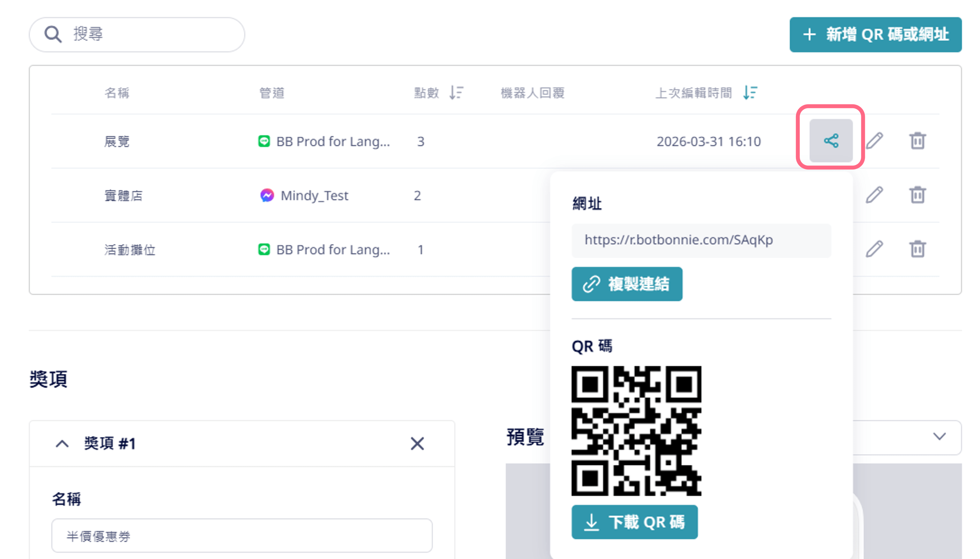Screen dimensions: 980x559
Task: Click the QR code image
Action: pyautogui.click(x=636, y=431)
